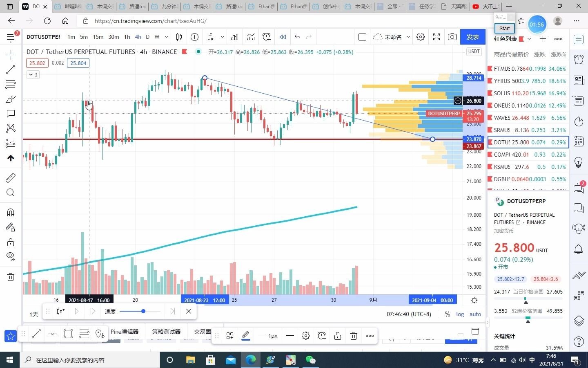Open the financials bar chart icon

tap(235, 37)
